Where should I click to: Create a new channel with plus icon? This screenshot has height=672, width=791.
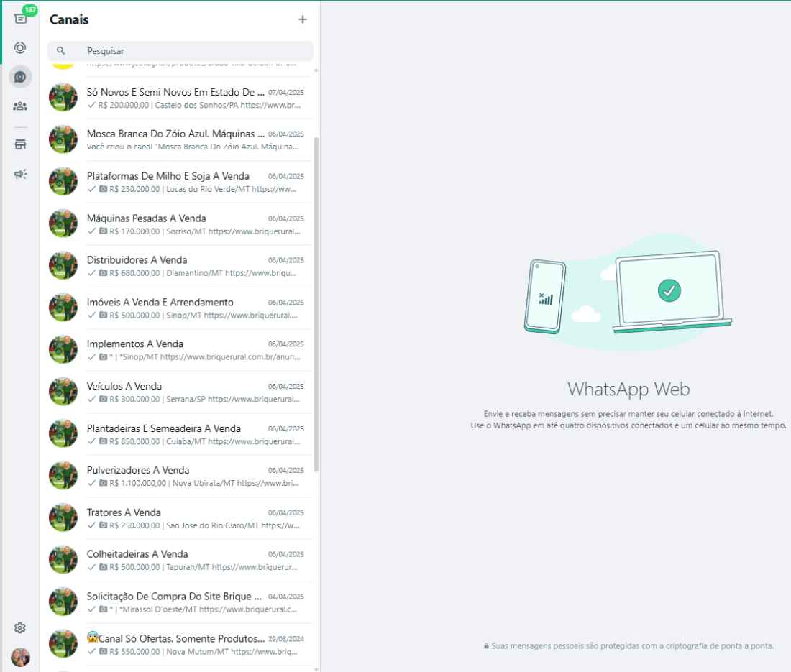(x=302, y=19)
